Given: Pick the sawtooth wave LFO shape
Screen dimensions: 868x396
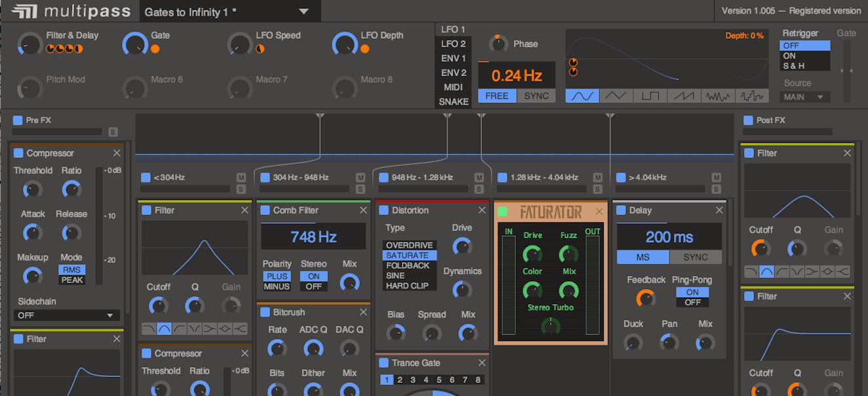Looking at the screenshot, I should 684,96.
